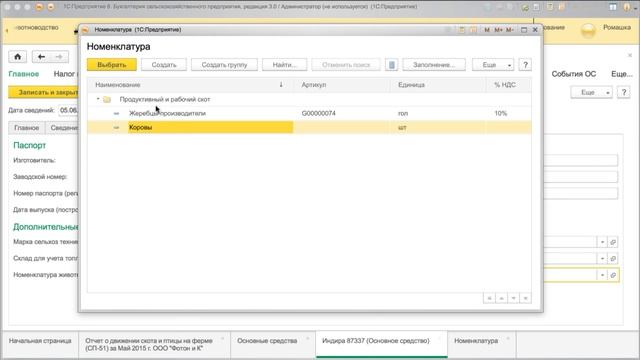Viewport: 640px width, 360px height.
Task: Click the M memory button in dialog title bar
Action: click(x=487, y=30)
